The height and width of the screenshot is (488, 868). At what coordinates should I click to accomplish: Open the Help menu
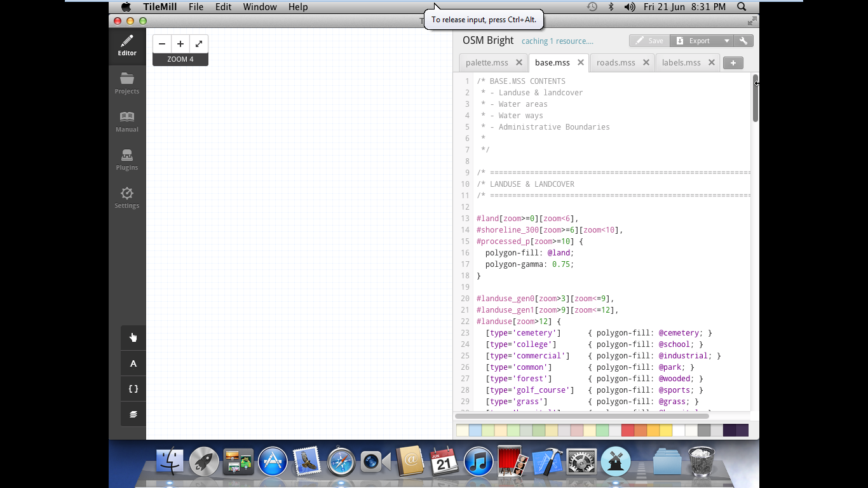[298, 7]
